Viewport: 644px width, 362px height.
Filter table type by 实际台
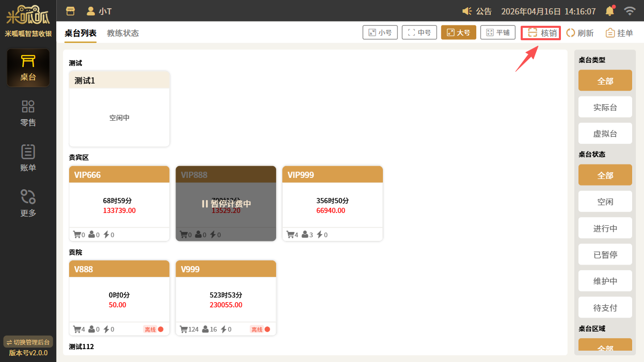605,107
